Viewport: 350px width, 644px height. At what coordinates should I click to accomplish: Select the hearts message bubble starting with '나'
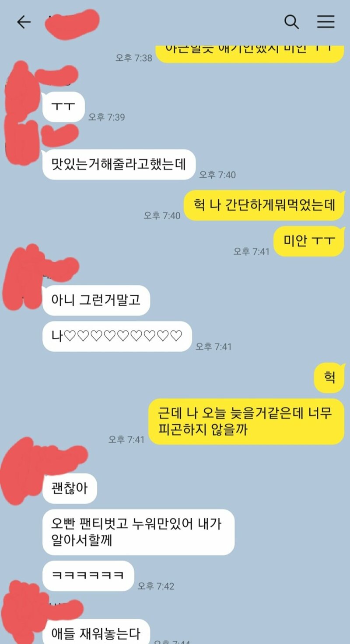pos(117,336)
